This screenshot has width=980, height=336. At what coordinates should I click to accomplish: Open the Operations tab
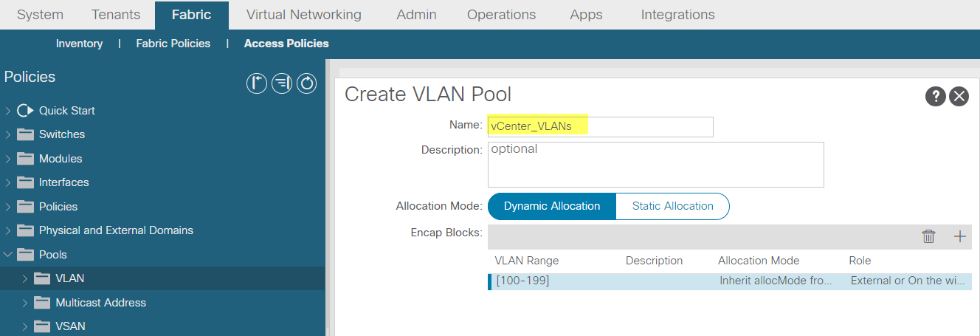pos(502,15)
